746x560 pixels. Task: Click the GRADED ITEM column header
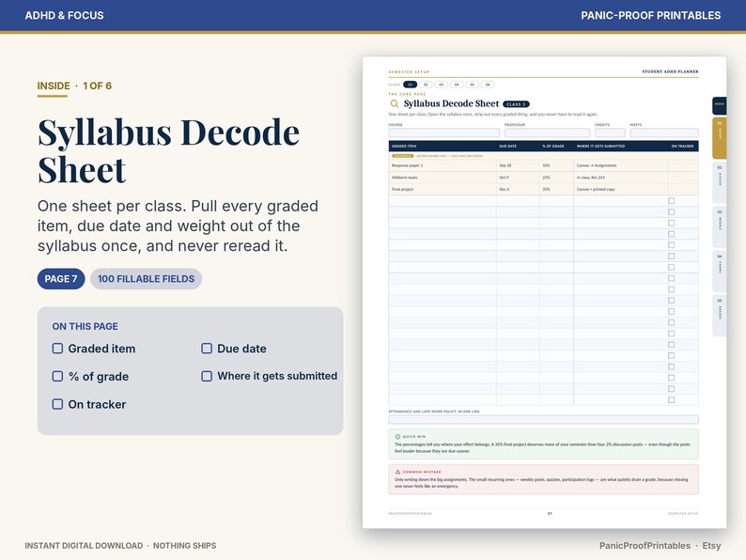click(x=404, y=146)
